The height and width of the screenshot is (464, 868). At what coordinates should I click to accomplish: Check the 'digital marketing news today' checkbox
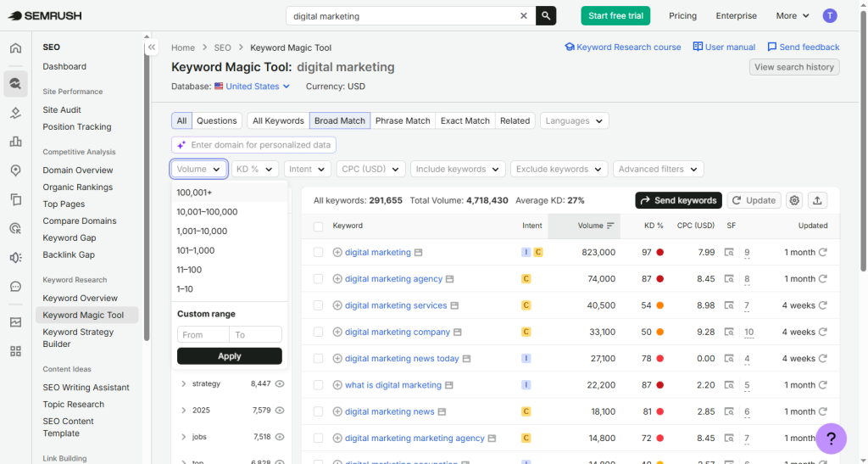[x=319, y=359]
